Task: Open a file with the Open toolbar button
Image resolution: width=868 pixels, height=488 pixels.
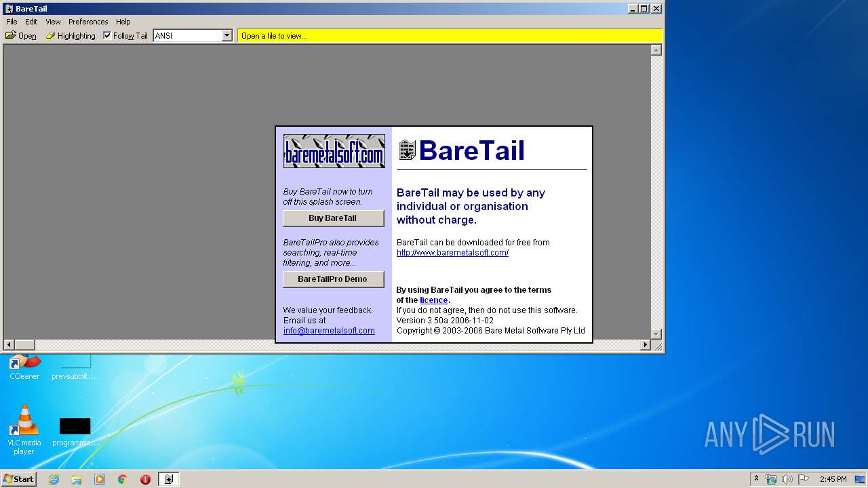Action: click(21, 36)
